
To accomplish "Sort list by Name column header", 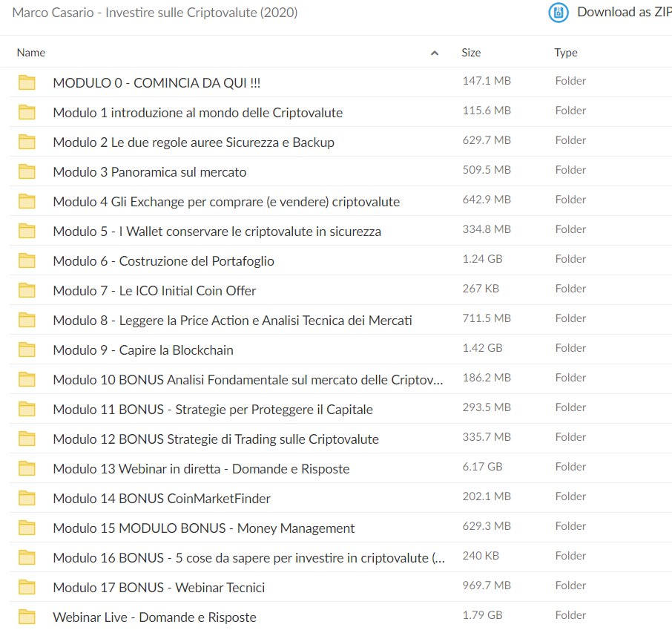I will point(31,53).
